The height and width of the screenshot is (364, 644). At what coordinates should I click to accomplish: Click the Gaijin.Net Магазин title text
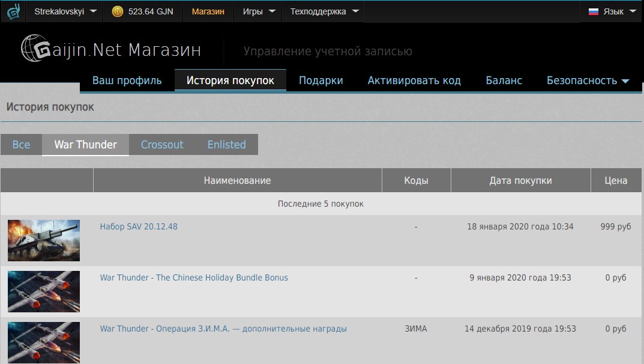pyautogui.click(x=127, y=50)
